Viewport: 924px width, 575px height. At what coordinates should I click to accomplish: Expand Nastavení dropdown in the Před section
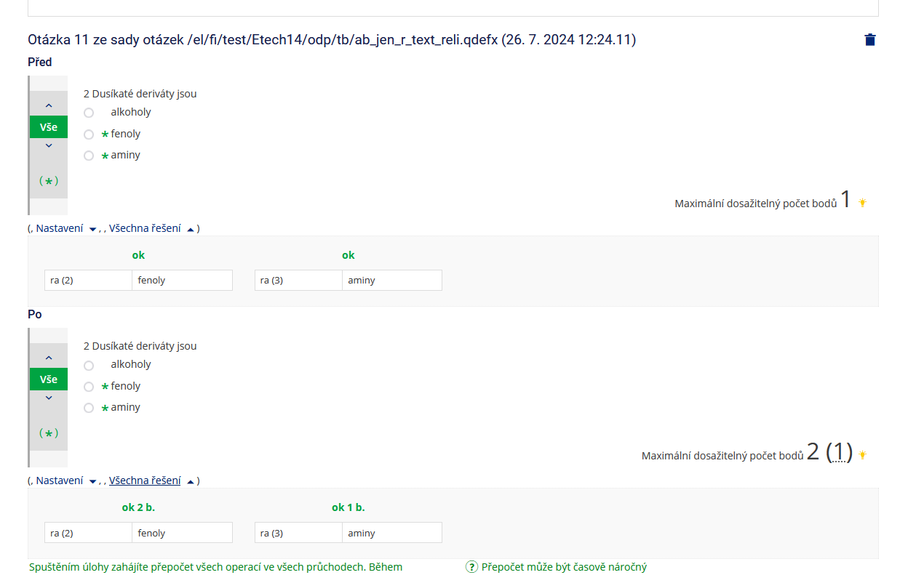pyautogui.click(x=66, y=228)
